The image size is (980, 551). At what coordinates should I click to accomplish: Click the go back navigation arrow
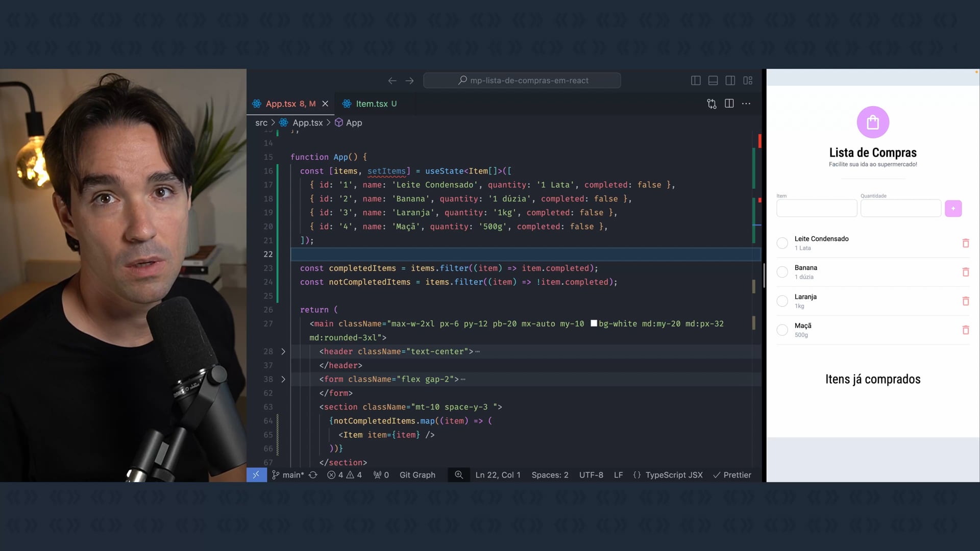(392, 81)
